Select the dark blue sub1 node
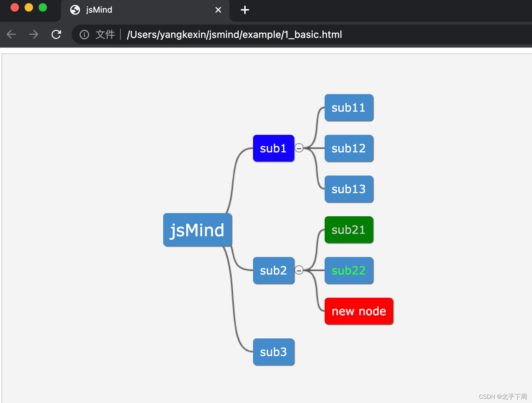The height and width of the screenshot is (403, 532). pos(274,148)
